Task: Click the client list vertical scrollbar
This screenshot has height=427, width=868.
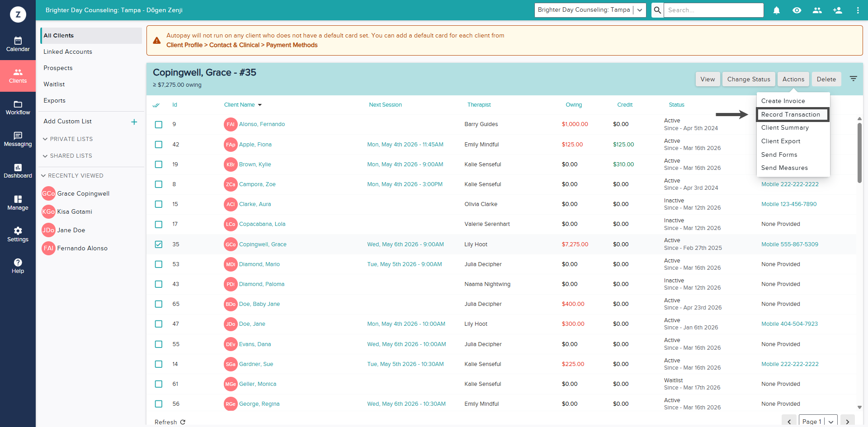Action: point(859,153)
